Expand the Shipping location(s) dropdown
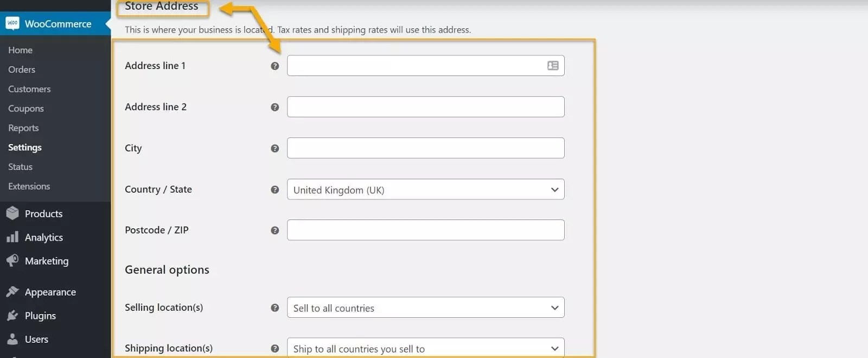 click(425, 348)
